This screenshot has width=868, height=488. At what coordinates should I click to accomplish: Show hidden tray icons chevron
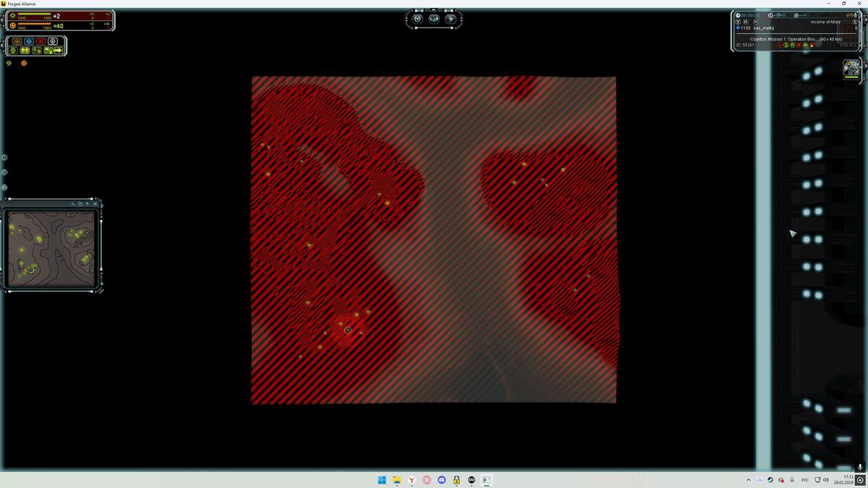749,480
